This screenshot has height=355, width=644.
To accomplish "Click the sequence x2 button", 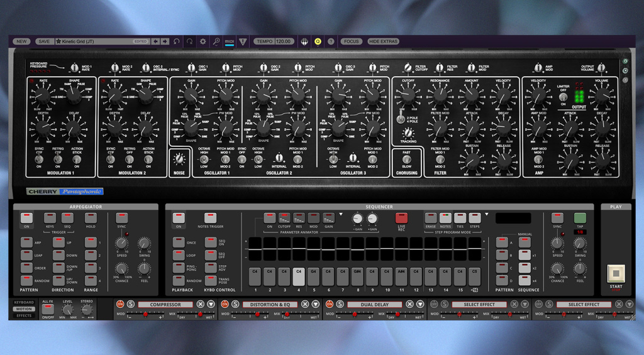I will pyautogui.click(x=525, y=268).
